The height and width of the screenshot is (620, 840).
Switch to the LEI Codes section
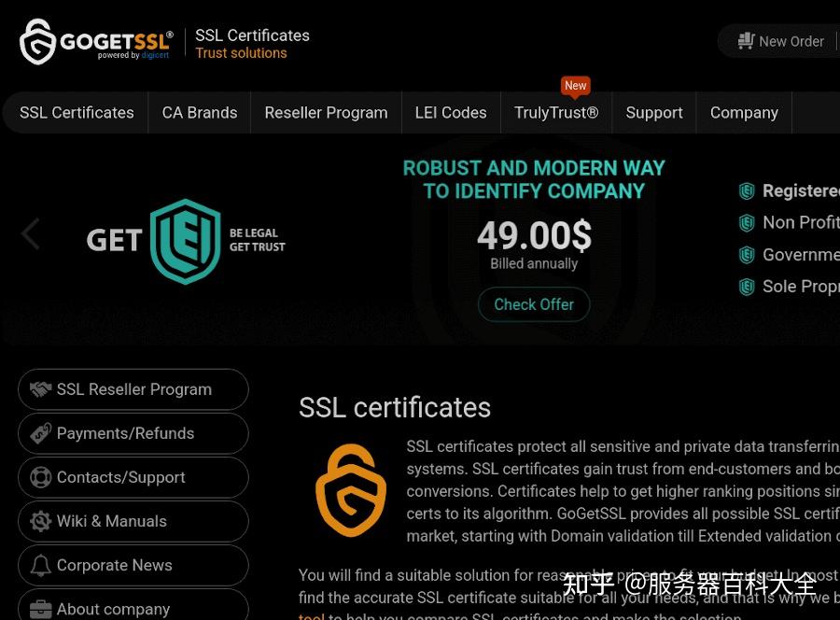coord(451,112)
